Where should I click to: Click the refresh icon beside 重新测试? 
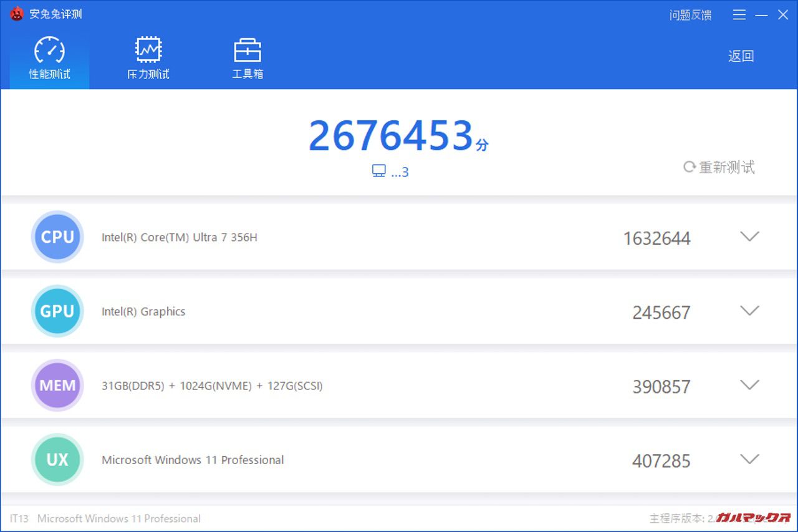click(689, 167)
